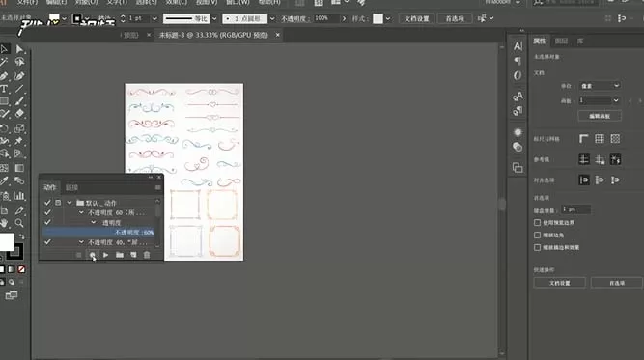Select the Line Segment tool
The height and width of the screenshot is (360, 644).
pos(19,89)
